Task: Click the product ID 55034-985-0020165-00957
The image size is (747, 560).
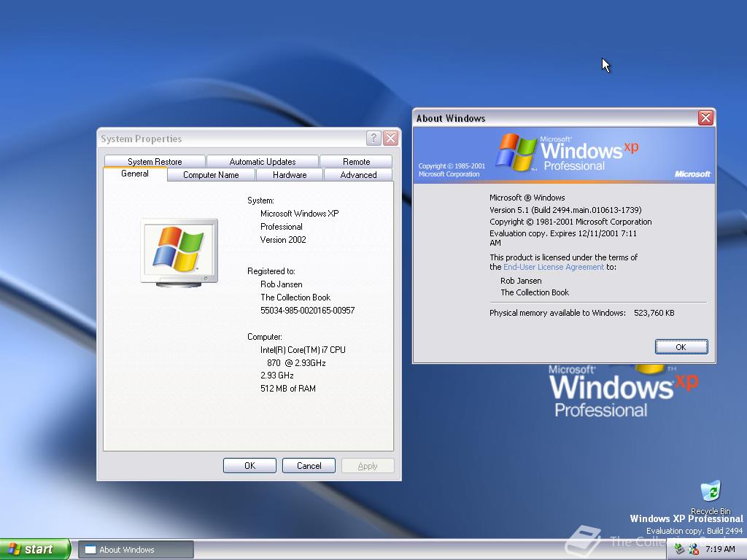Action: [x=308, y=311]
